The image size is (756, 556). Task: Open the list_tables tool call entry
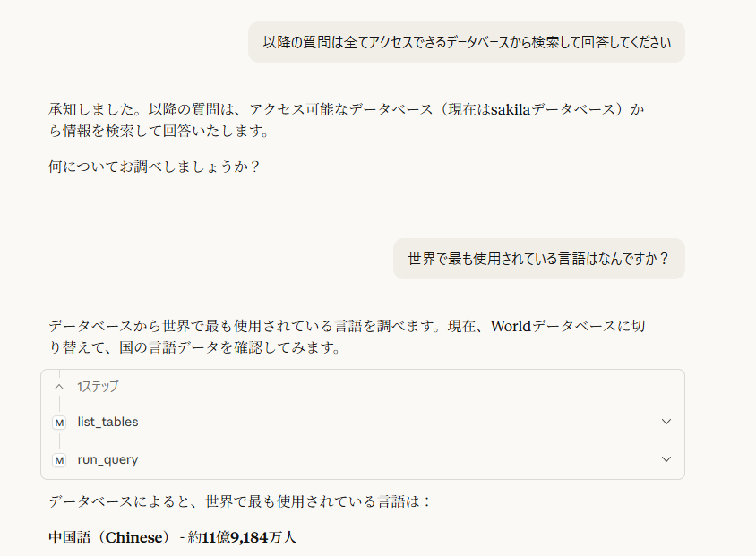pos(108,422)
